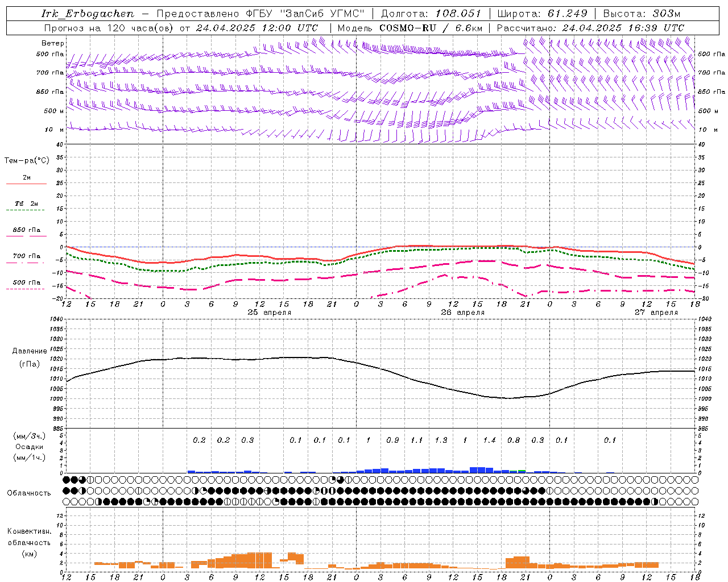This screenshot has width=728, height=582.
Task: Click the latitude value 61.249
Action: point(568,14)
